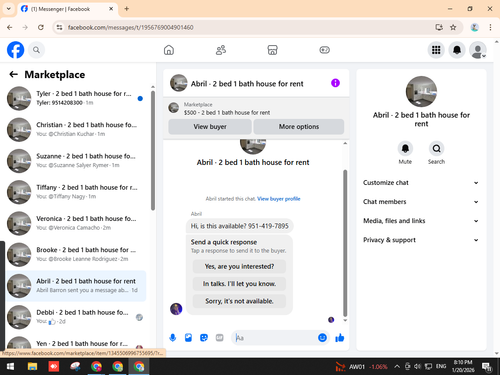The image size is (500, 375).
Task: Open the notifications bell in top bar
Action: click(x=457, y=50)
